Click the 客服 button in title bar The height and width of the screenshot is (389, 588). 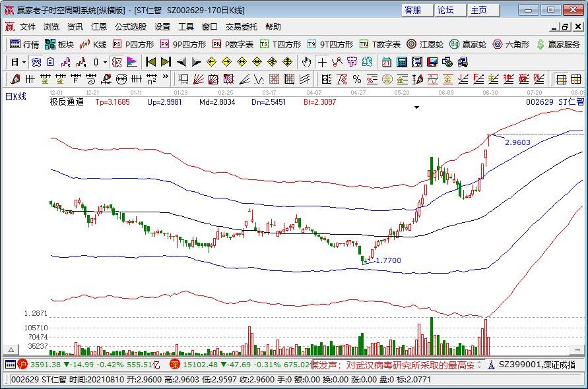[413, 10]
